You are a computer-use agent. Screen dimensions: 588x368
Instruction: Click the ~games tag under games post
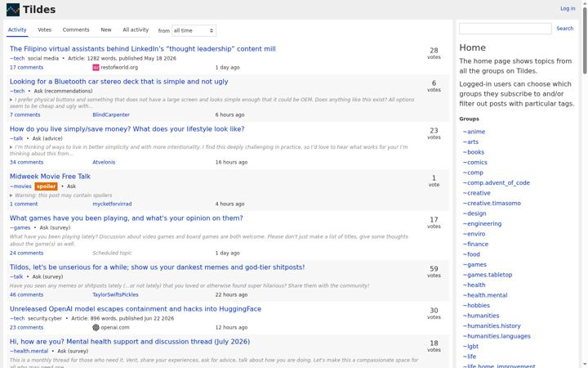(x=20, y=227)
